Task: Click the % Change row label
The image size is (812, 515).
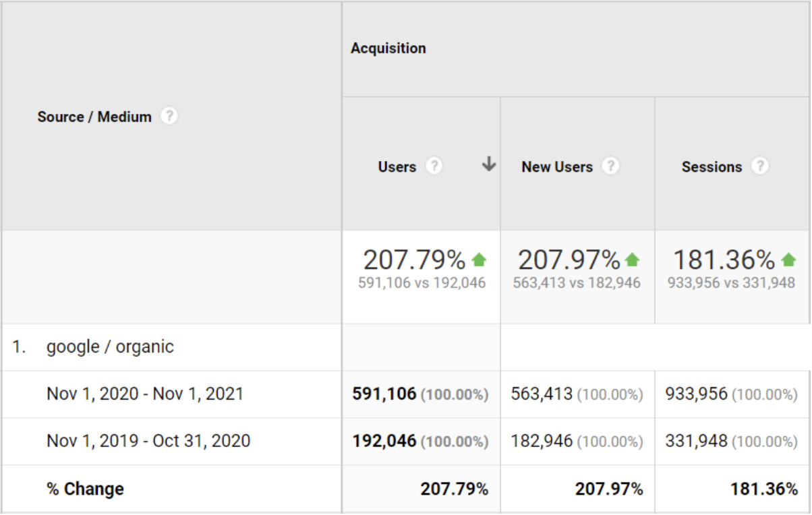Action: [x=85, y=489]
